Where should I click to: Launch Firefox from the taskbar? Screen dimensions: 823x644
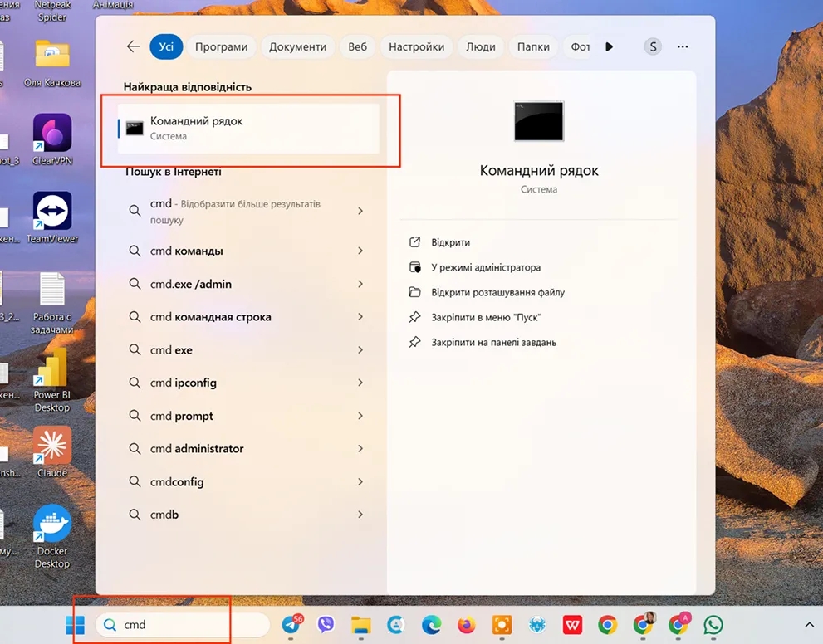point(466,625)
